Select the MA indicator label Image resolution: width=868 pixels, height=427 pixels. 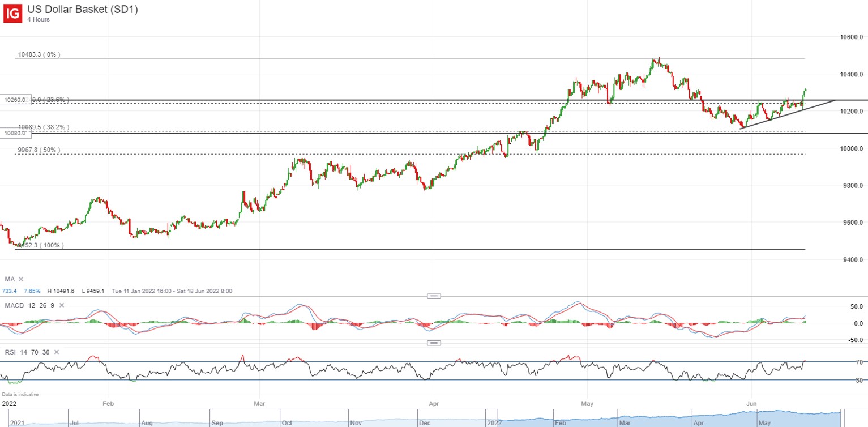point(10,279)
